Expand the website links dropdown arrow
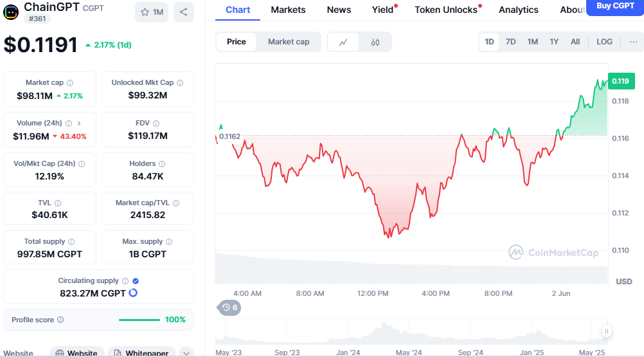The image size is (644, 357). tap(186, 353)
